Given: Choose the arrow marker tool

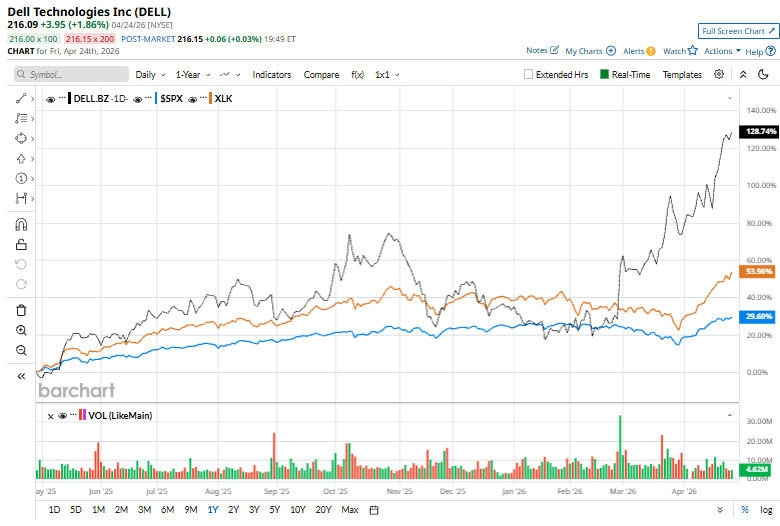Looking at the screenshot, I should pyautogui.click(x=21, y=159).
